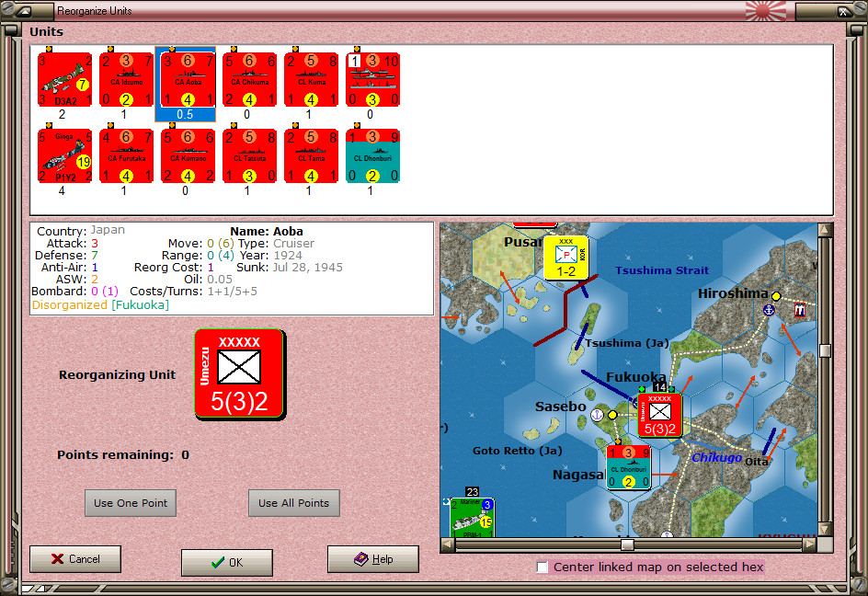Click the Use All Points button
This screenshot has height=596, width=868.
tap(294, 503)
